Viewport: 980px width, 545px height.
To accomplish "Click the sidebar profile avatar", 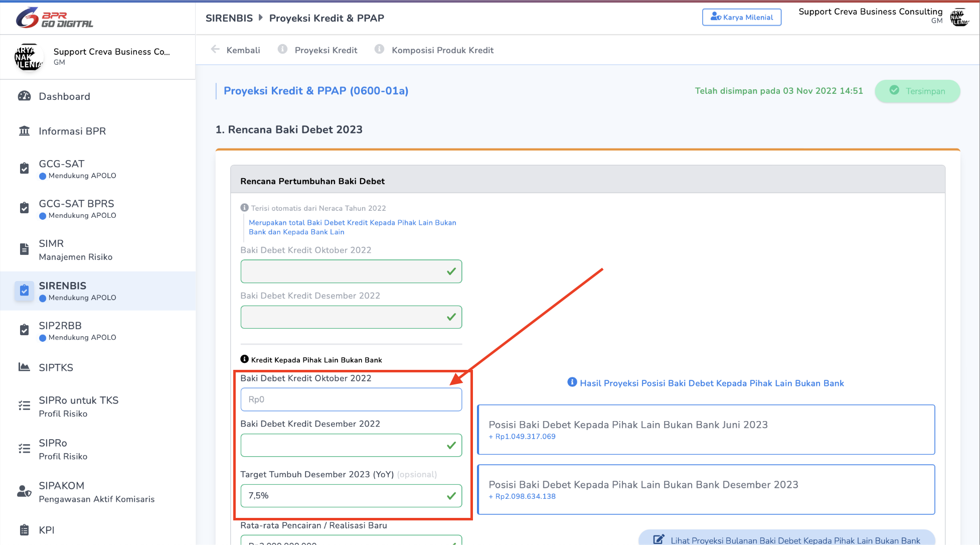I will click(29, 57).
